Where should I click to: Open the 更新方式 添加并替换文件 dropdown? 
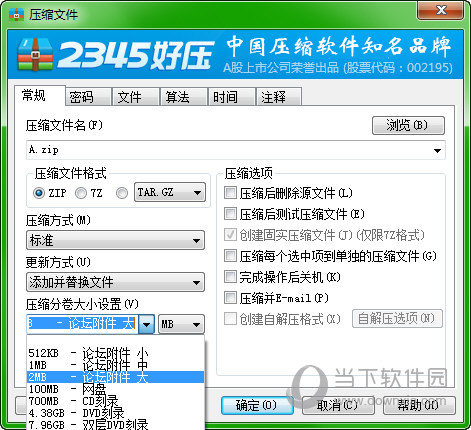(x=115, y=282)
